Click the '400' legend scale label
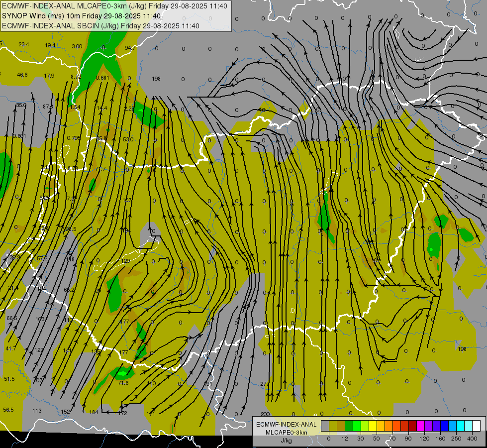This screenshot has height=448, width=487. (472, 439)
